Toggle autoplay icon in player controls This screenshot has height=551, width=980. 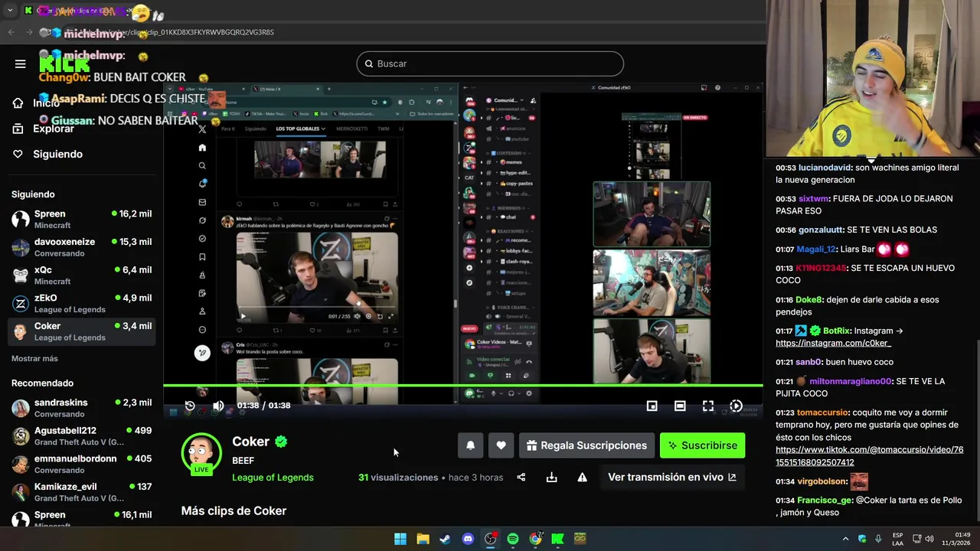point(736,406)
